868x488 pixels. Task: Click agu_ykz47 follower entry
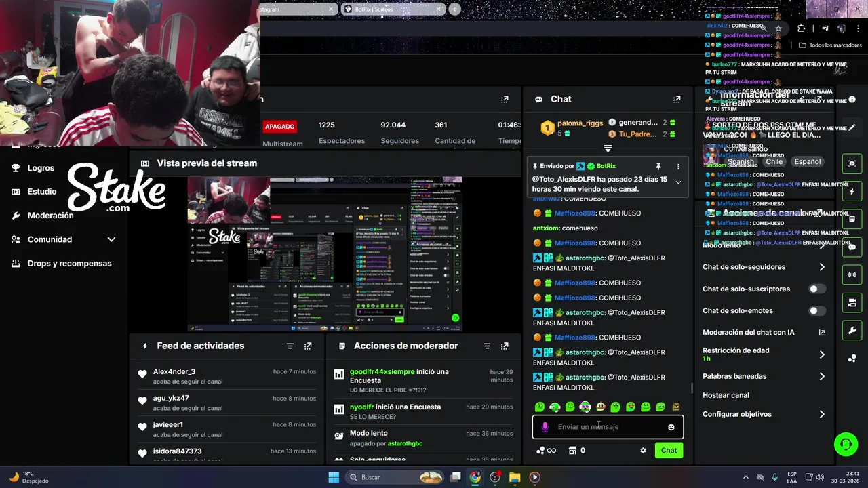(x=171, y=398)
